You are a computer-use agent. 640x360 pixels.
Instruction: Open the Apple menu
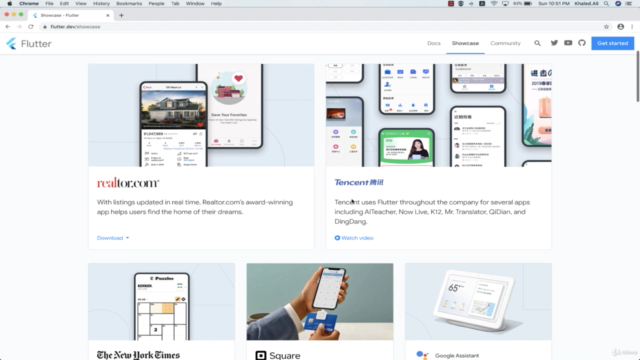9,4
